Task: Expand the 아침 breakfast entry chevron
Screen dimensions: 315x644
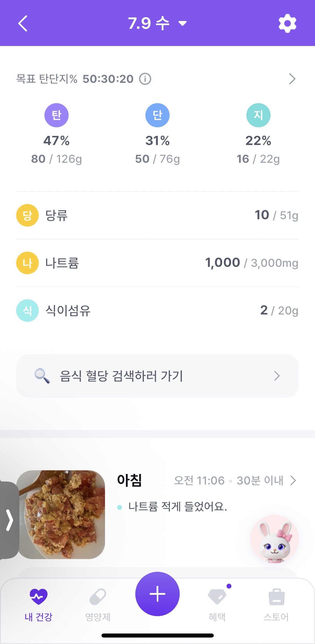Action: 293,480
